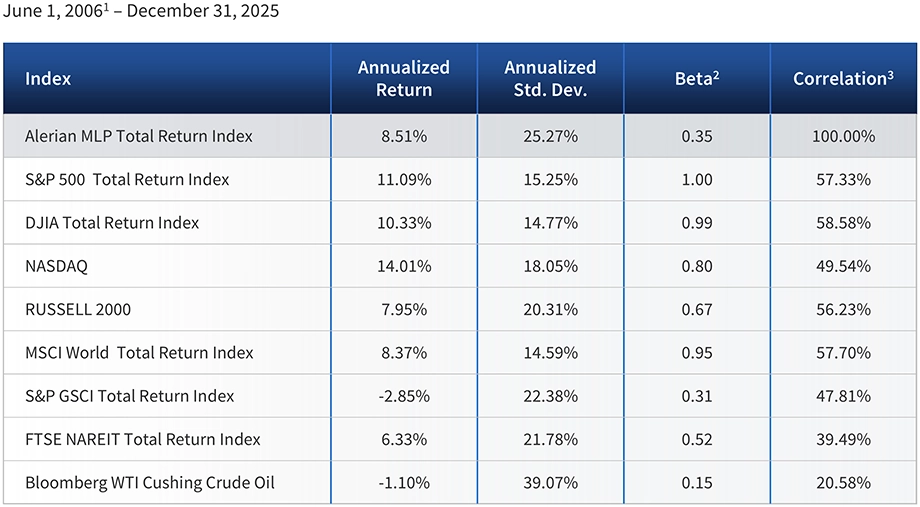Click NASDAQ's 14.01% annualized return value

[x=404, y=266]
